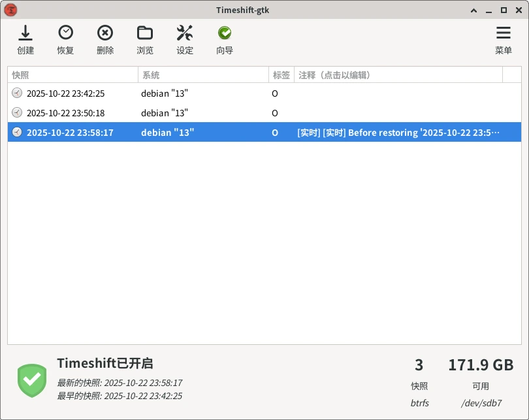Click the O tag on the 23:42:25 row
The width and height of the screenshot is (529, 420).
point(274,93)
